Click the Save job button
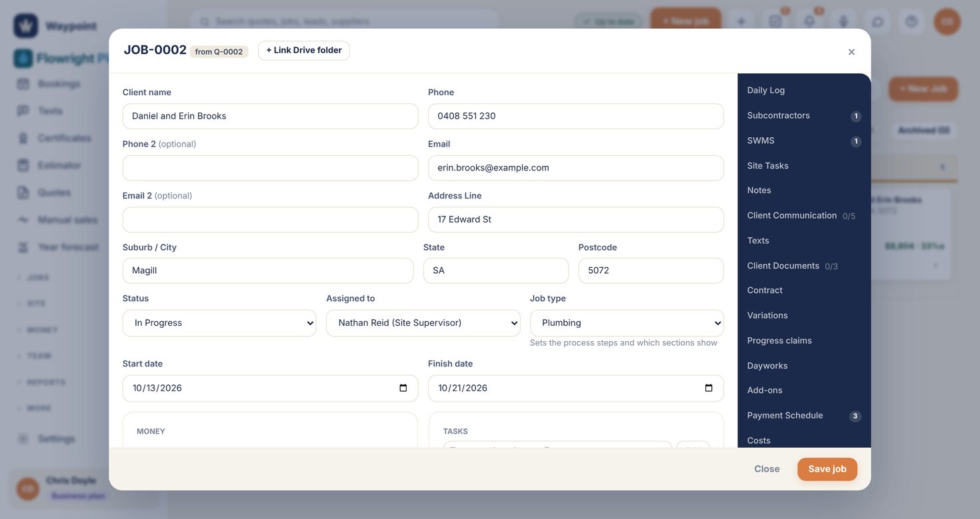980x519 pixels. click(x=827, y=469)
